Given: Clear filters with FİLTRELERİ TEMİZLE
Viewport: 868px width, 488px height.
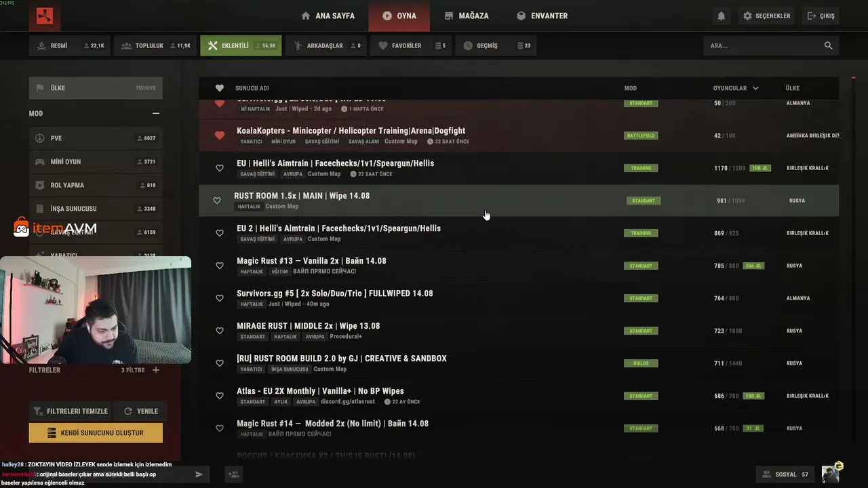Looking at the screenshot, I should 70,411.
